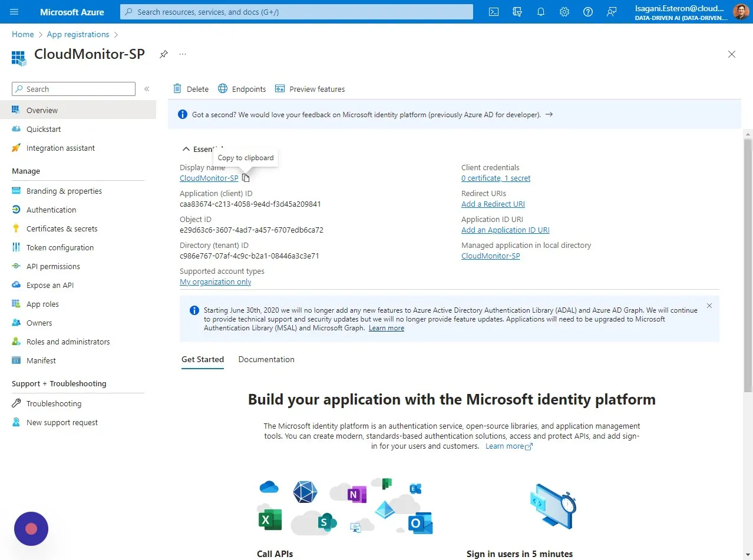Open the Help question mark icon
Image resolution: width=753 pixels, height=560 pixels.
tap(588, 12)
